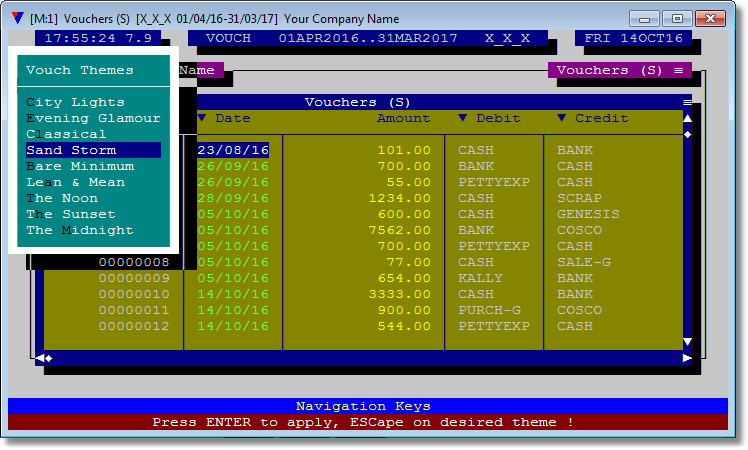Click voucher number 00000011

tap(134, 310)
